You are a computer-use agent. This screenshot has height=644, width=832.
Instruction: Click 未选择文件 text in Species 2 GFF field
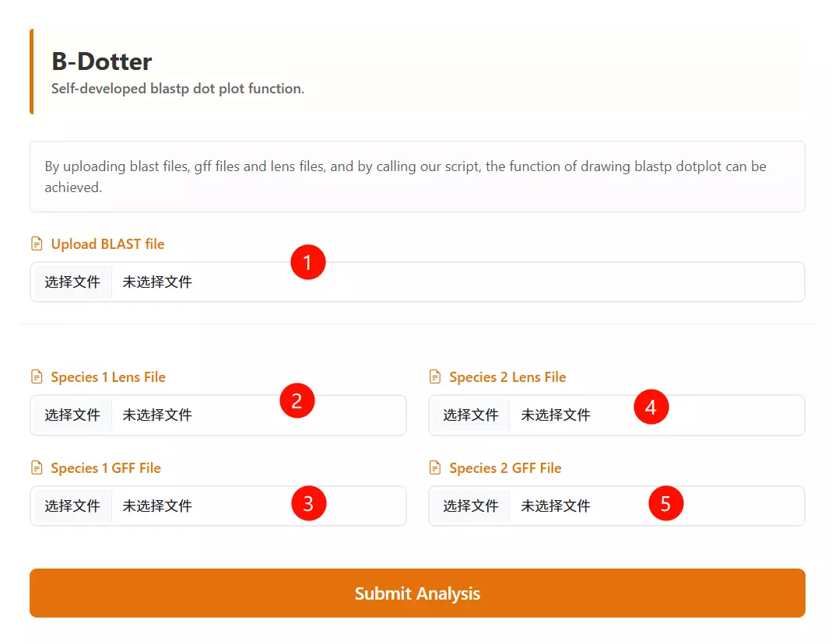(556, 506)
